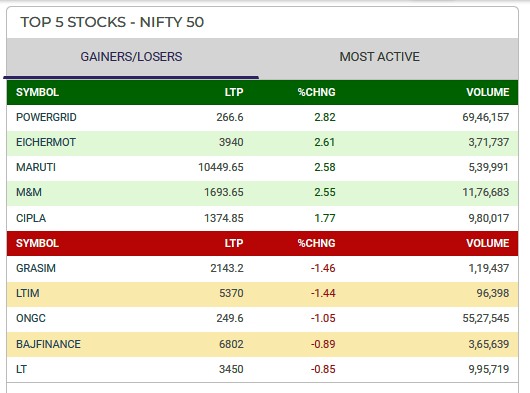The image size is (530, 393).
Task: Select the LT symbol
Action: pos(21,369)
